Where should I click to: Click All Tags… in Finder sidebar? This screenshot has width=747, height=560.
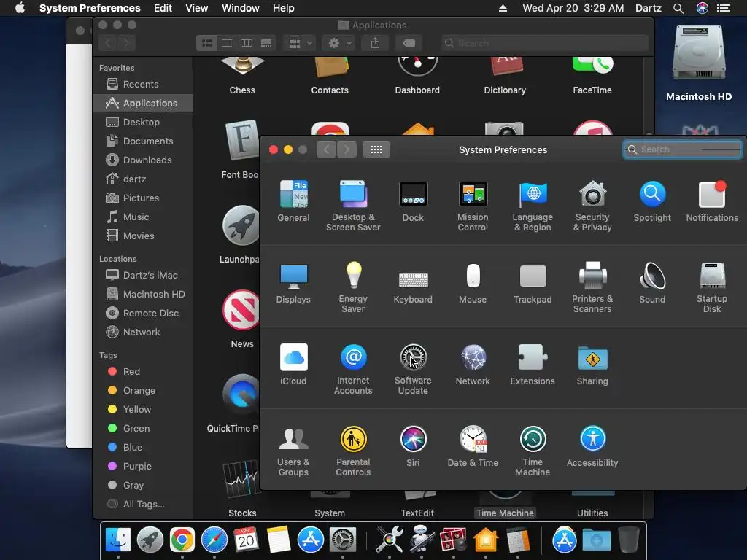click(x=143, y=505)
